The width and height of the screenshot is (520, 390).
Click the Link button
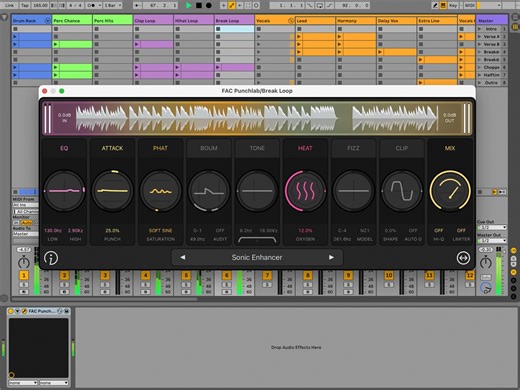pos(9,6)
